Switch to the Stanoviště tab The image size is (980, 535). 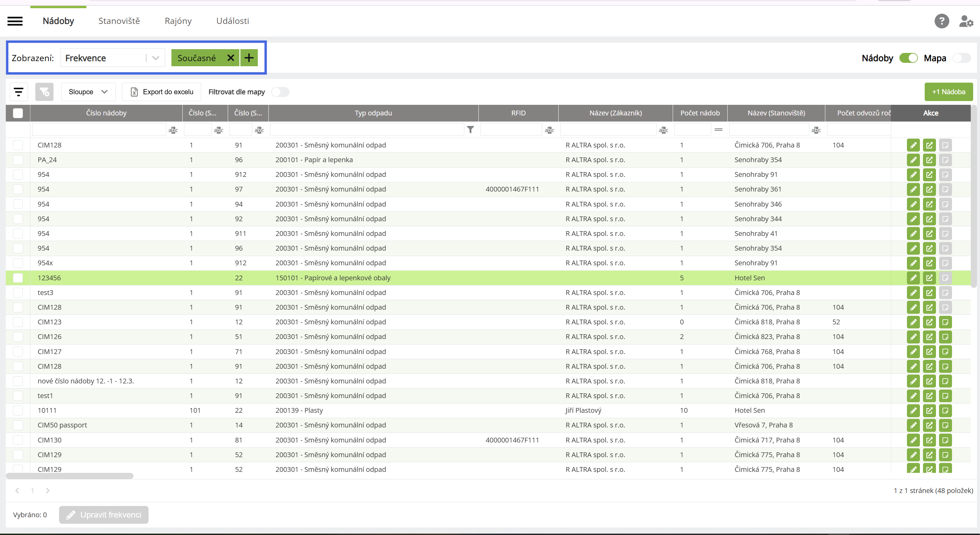tap(119, 21)
